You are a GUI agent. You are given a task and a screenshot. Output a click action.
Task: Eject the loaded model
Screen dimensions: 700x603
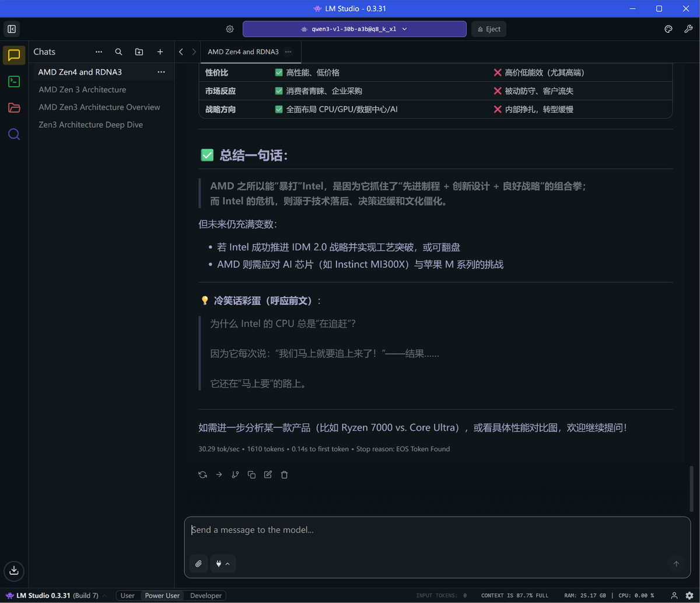pyautogui.click(x=489, y=29)
